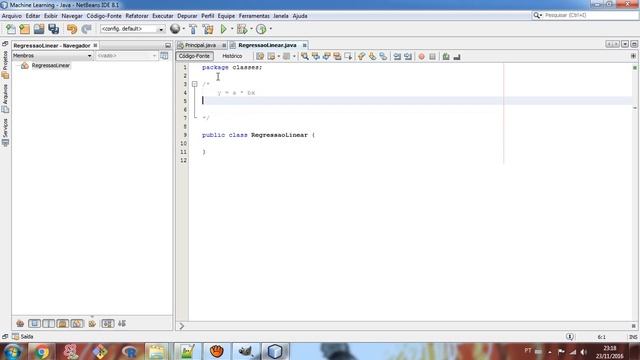Select the RegressaoLinear class node
Image resolution: width=640 pixels, height=360 pixels.
50,65
